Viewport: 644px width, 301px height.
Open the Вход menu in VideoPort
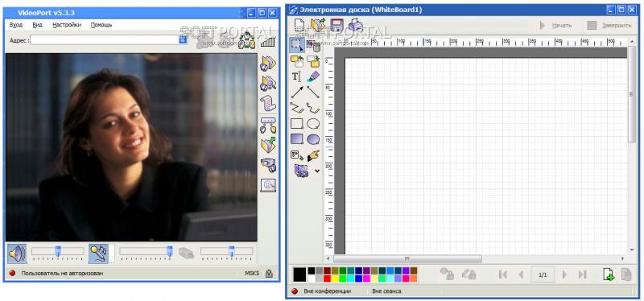[x=15, y=25]
